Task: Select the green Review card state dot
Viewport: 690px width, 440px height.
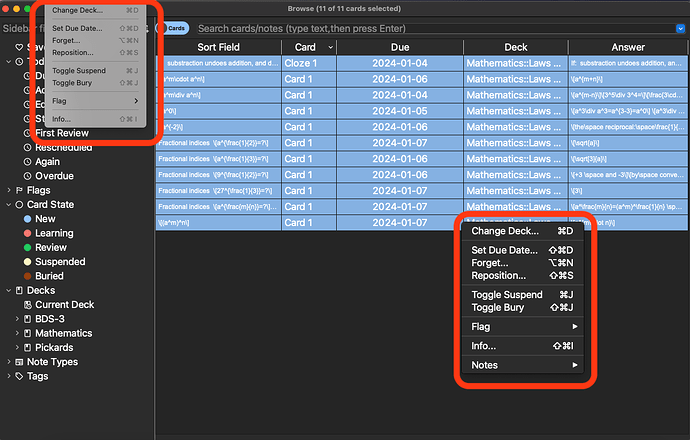Action: click(x=27, y=247)
